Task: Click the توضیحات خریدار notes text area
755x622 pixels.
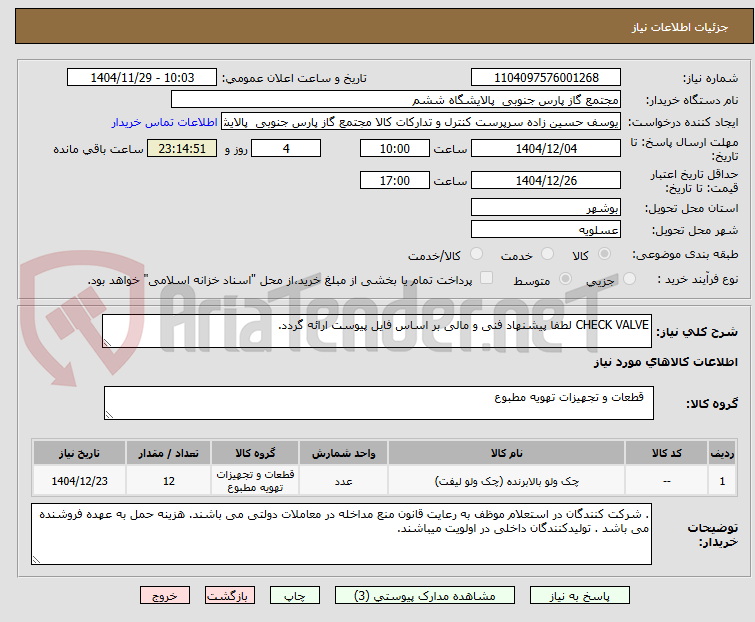Action: [x=341, y=534]
